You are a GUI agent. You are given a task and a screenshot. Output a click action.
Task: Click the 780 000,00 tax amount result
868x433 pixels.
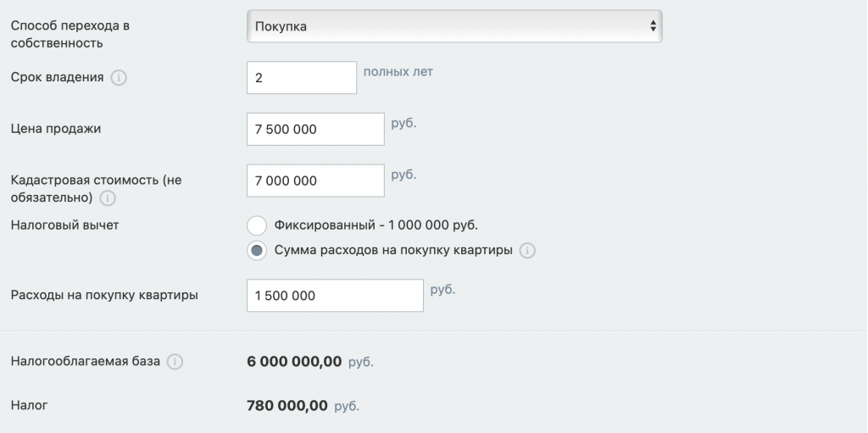287,406
